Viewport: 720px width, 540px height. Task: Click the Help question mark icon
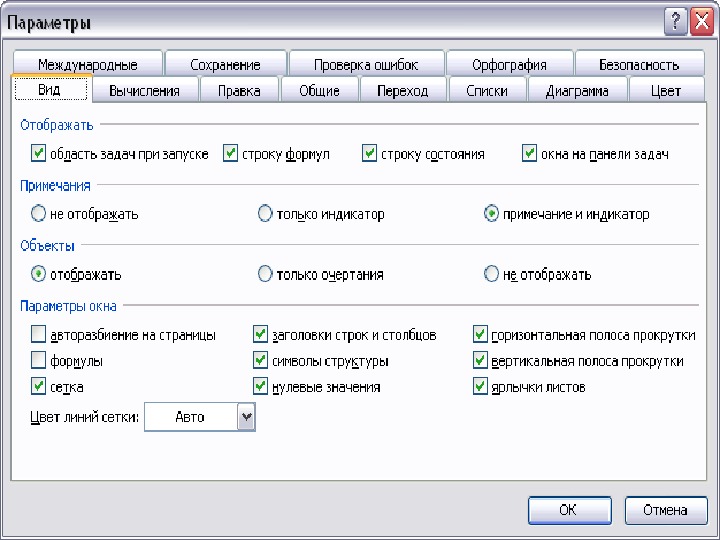point(674,22)
